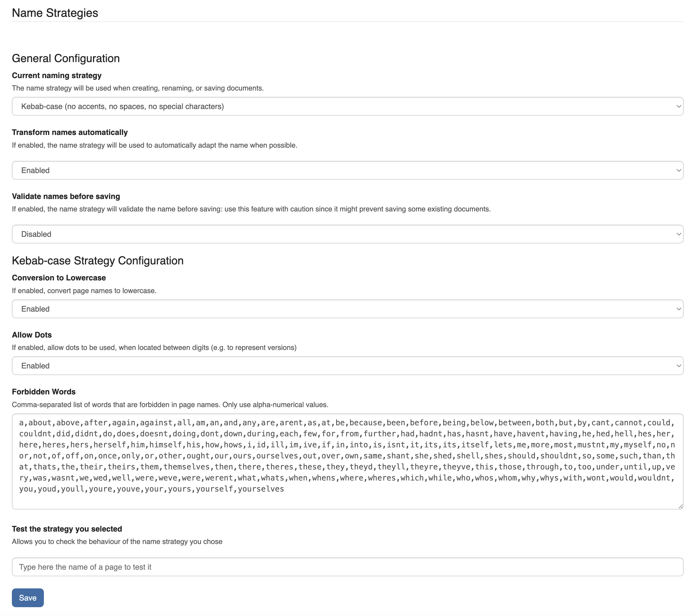Click the "Allow Dots" label

click(x=32, y=335)
